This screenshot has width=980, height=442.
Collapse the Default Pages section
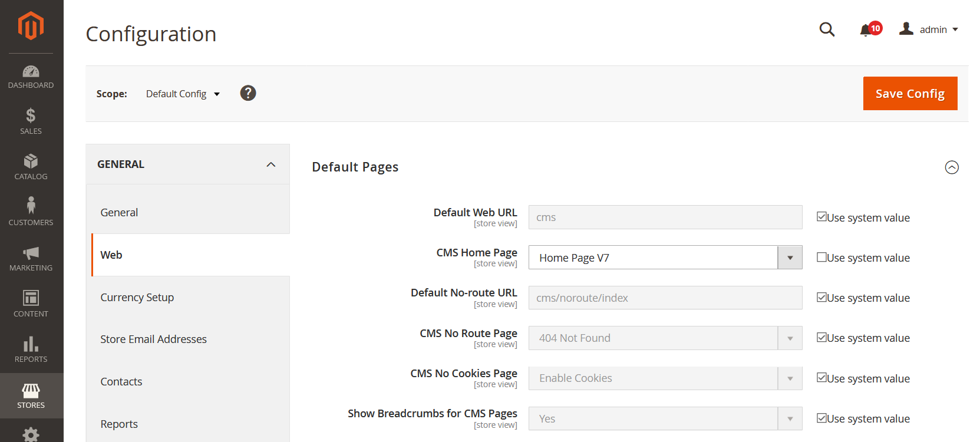pyautogui.click(x=952, y=167)
